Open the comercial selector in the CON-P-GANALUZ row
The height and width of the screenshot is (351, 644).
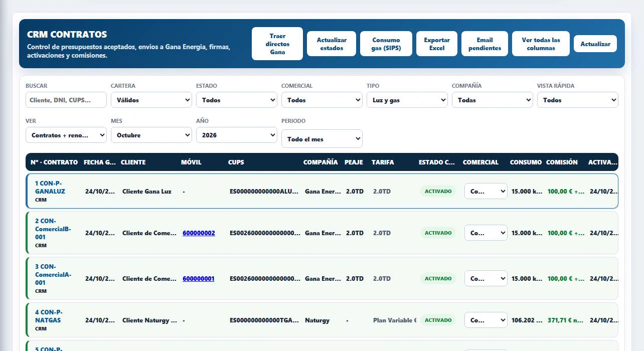coord(486,191)
